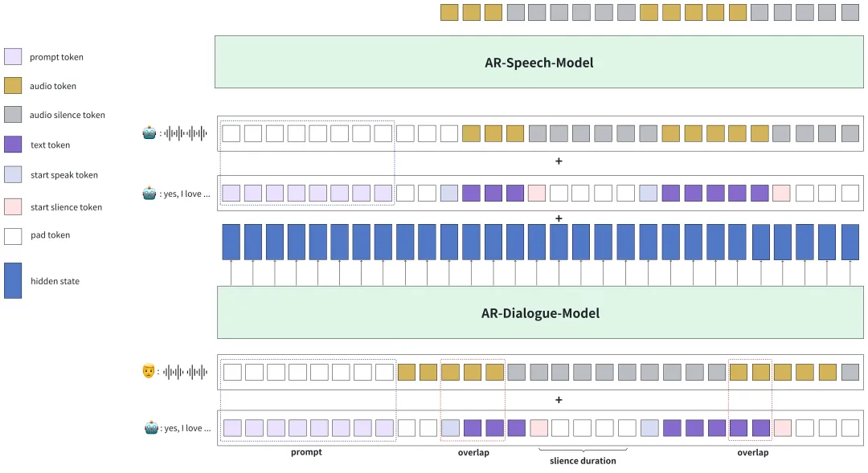Click the start speak token legend swatch

[x=13, y=175]
